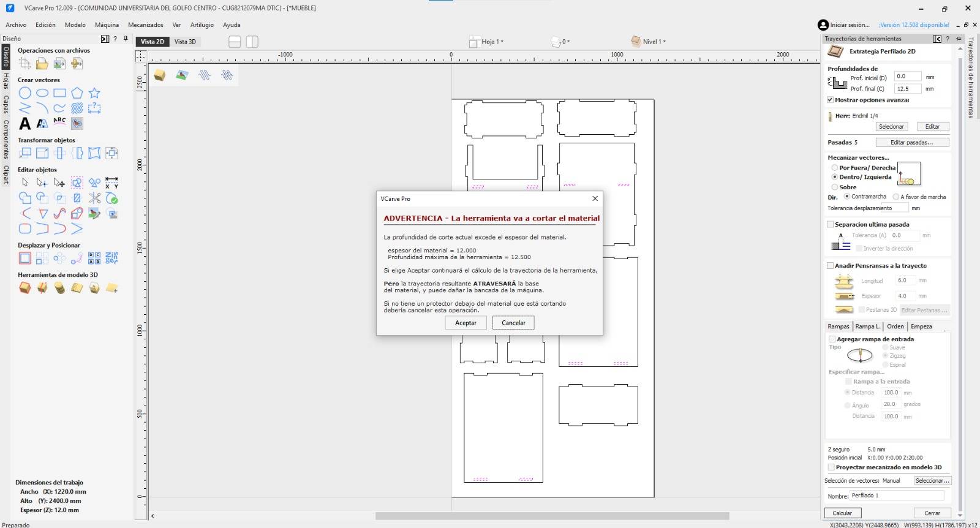
Task: Click the Prof. final (C) input field
Action: pyautogui.click(x=908, y=89)
